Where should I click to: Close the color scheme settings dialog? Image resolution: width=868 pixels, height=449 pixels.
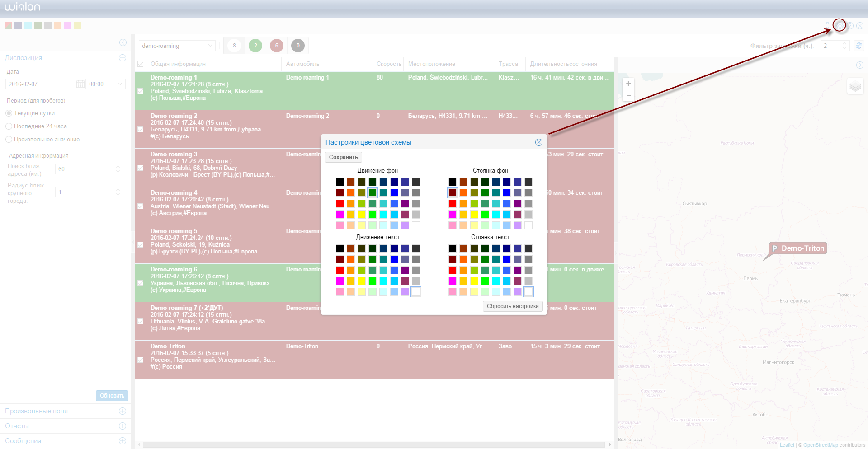538,142
